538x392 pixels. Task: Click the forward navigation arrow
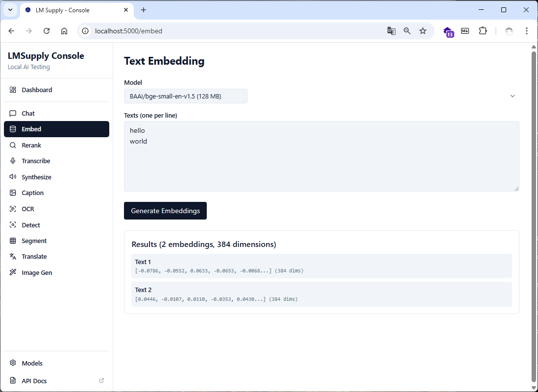(29, 31)
